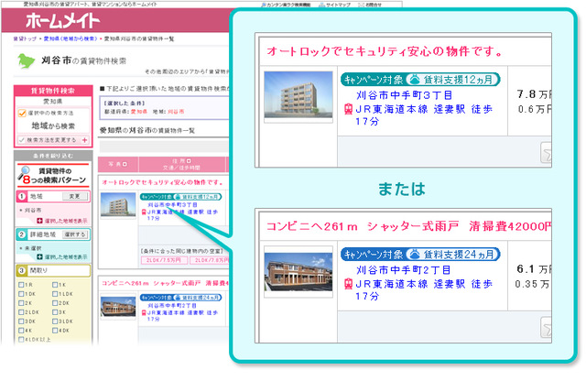Check the 1DK floor plan checkbox

(21, 294)
